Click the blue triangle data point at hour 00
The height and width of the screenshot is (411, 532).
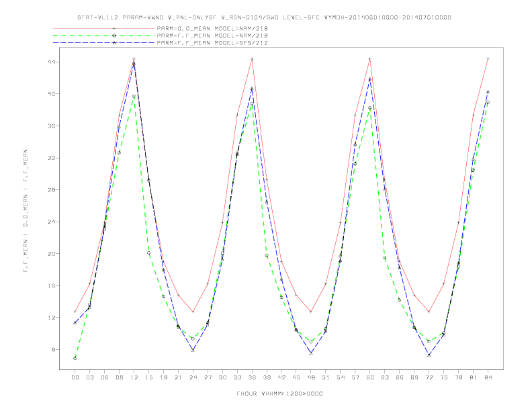coord(75,323)
